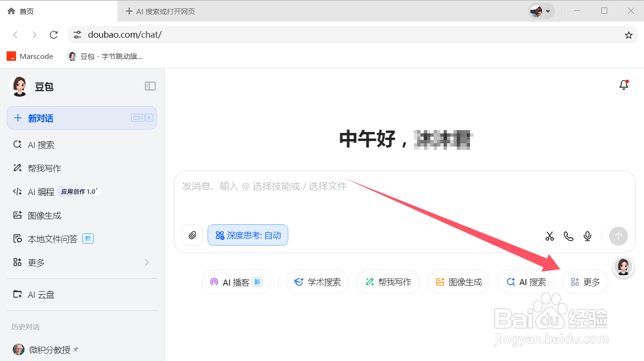This screenshot has height=361, width=644.
Task: Open 图像生成 in the sidebar
Action: (82, 215)
